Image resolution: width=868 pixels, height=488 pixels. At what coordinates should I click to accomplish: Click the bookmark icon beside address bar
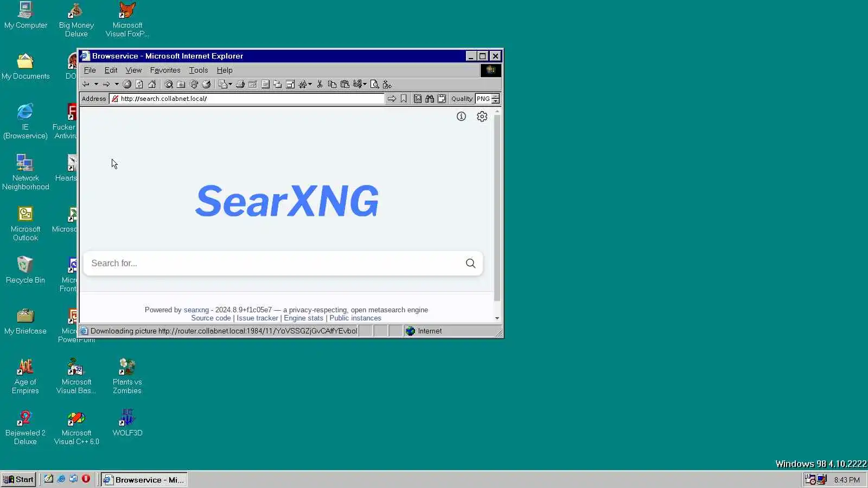[x=404, y=99]
